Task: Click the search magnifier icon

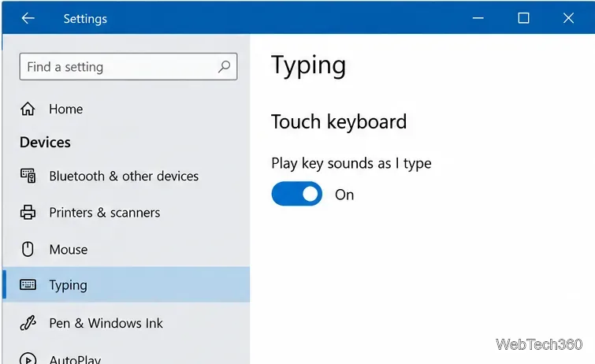Action: pos(224,66)
